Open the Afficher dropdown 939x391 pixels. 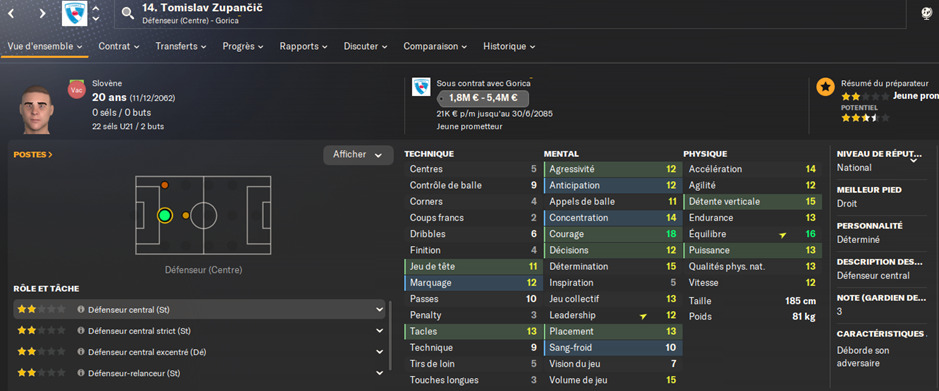click(358, 154)
